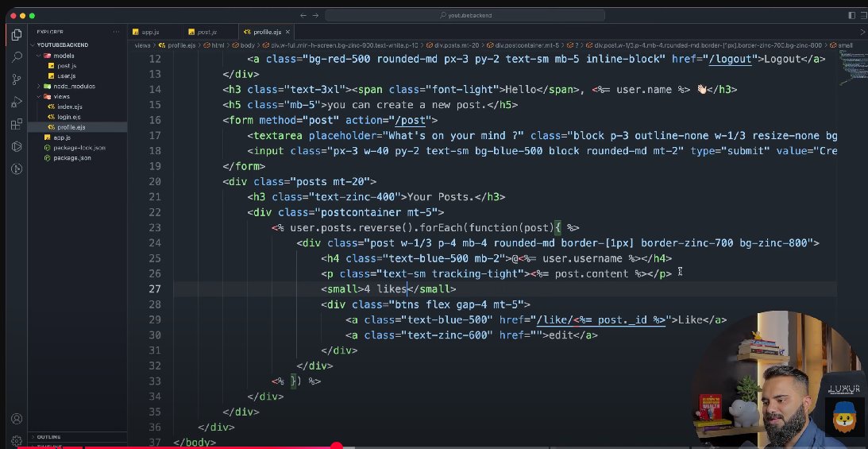Open package-lock.json in the explorer
868x449 pixels.
pos(79,148)
